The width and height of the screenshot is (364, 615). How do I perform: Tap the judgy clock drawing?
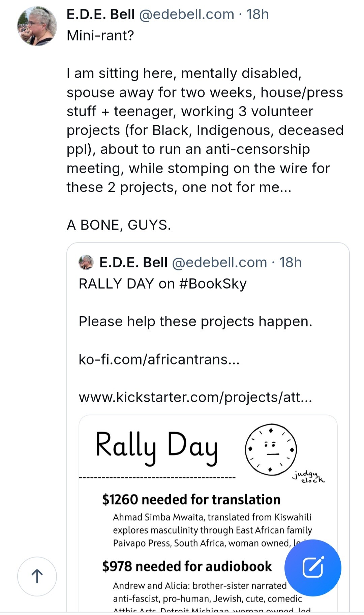click(x=271, y=449)
